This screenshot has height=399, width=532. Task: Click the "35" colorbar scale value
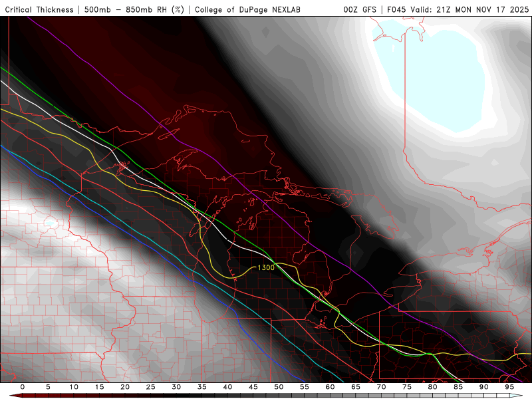point(202,387)
